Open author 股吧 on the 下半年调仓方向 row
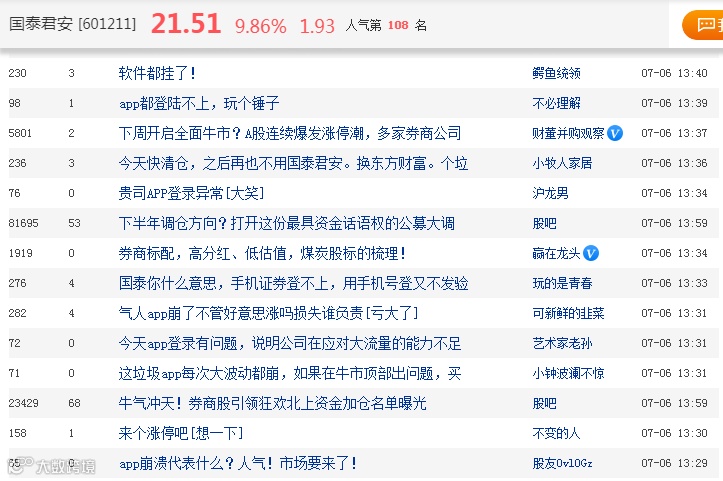The image size is (723, 481). click(x=545, y=223)
